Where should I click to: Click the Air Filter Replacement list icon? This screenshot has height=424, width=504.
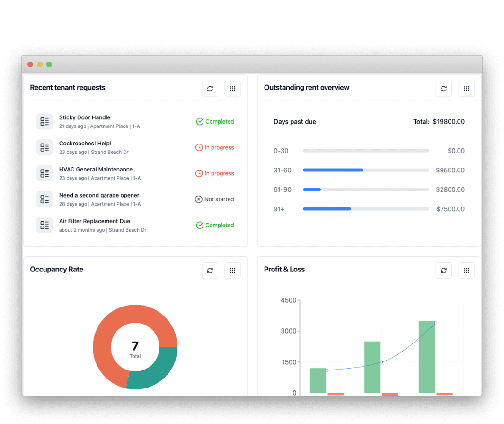tap(44, 225)
